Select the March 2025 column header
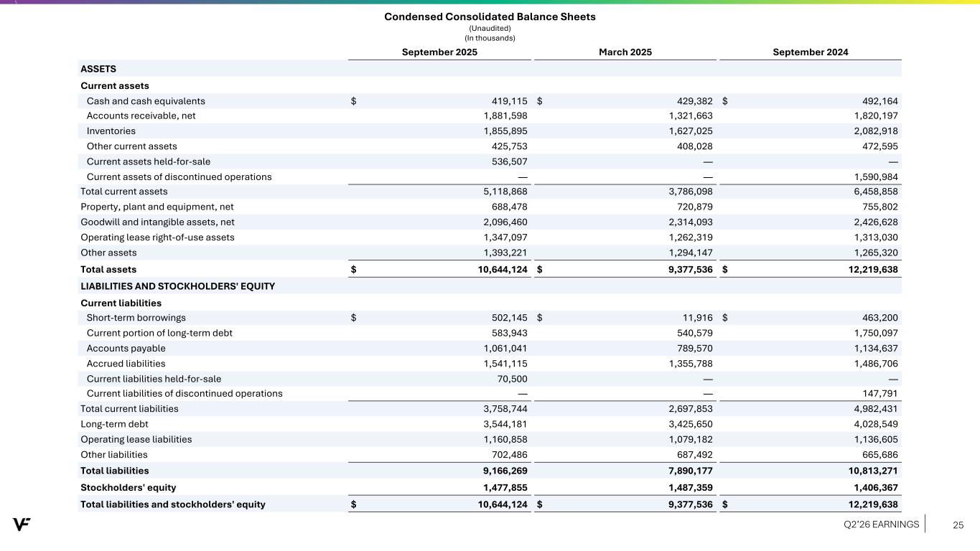Viewport: 980px width, 551px height. click(x=625, y=52)
